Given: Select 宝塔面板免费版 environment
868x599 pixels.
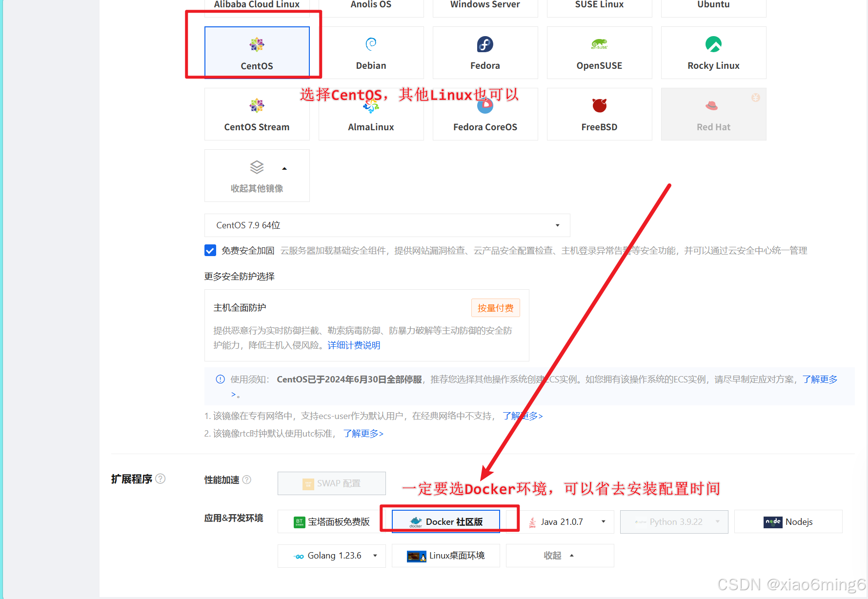Looking at the screenshot, I should coord(332,521).
